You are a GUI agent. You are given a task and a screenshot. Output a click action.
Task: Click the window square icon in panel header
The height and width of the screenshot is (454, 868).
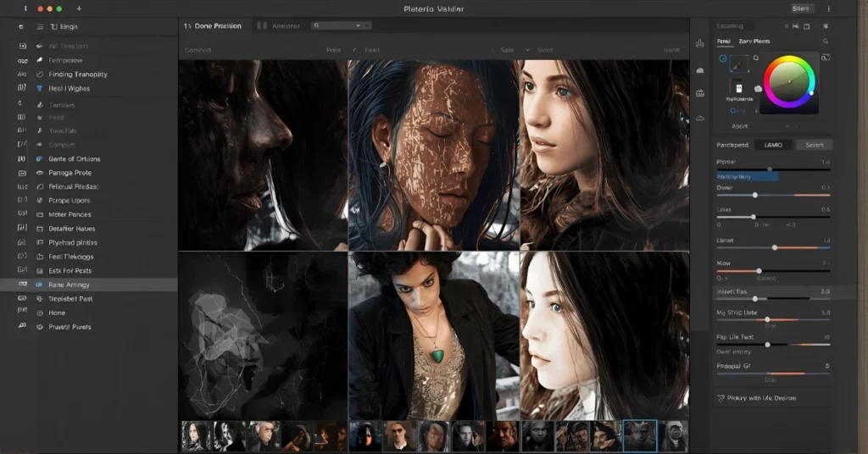tap(807, 26)
